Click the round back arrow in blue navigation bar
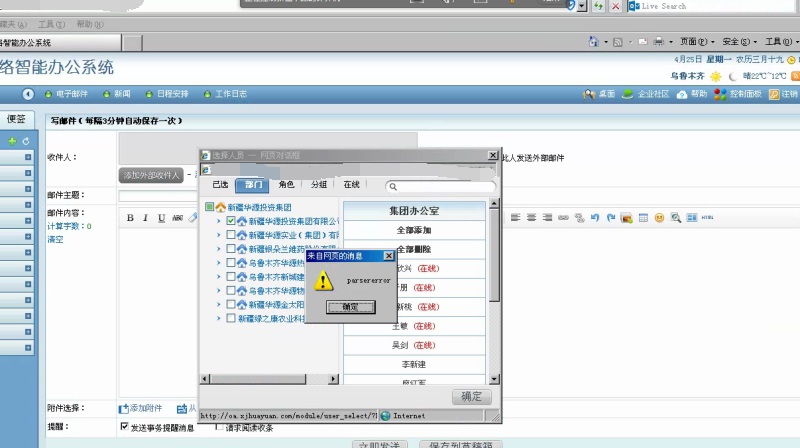800x448 pixels. tap(28, 94)
